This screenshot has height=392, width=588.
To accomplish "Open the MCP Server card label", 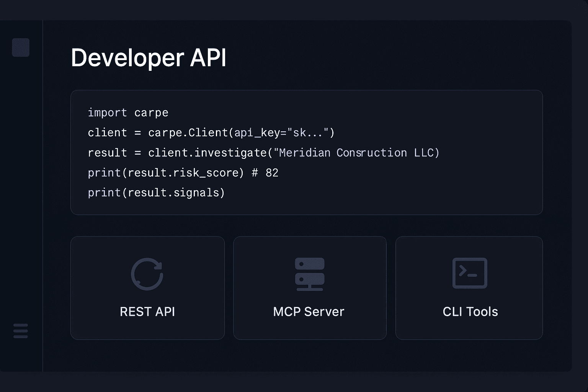I will (x=309, y=312).
